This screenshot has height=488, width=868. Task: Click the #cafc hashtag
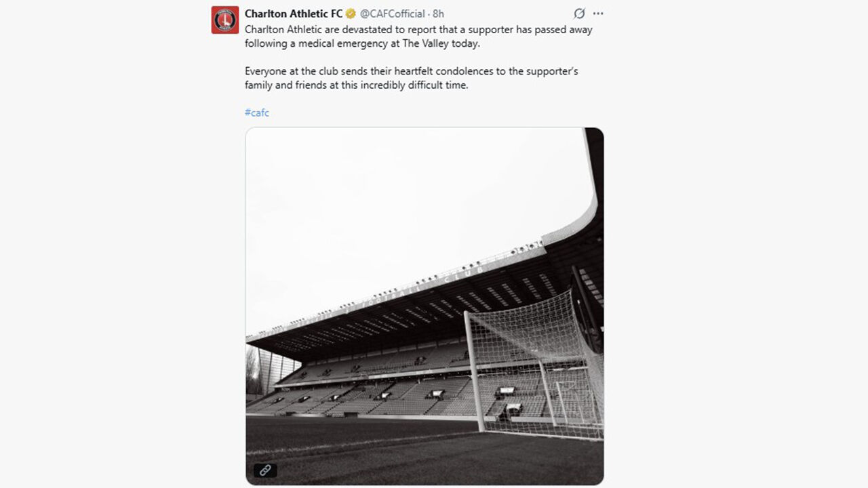click(257, 113)
